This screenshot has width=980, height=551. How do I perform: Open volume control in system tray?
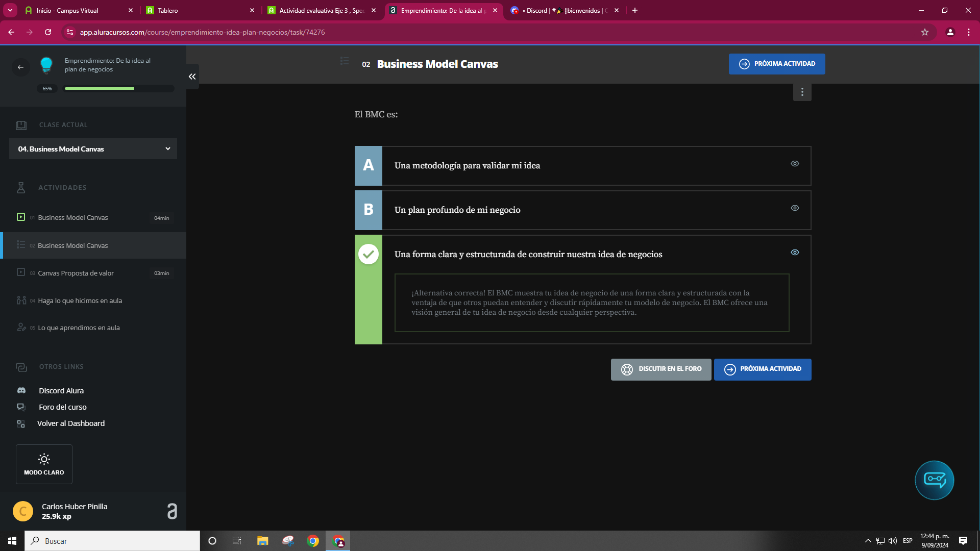pyautogui.click(x=893, y=541)
